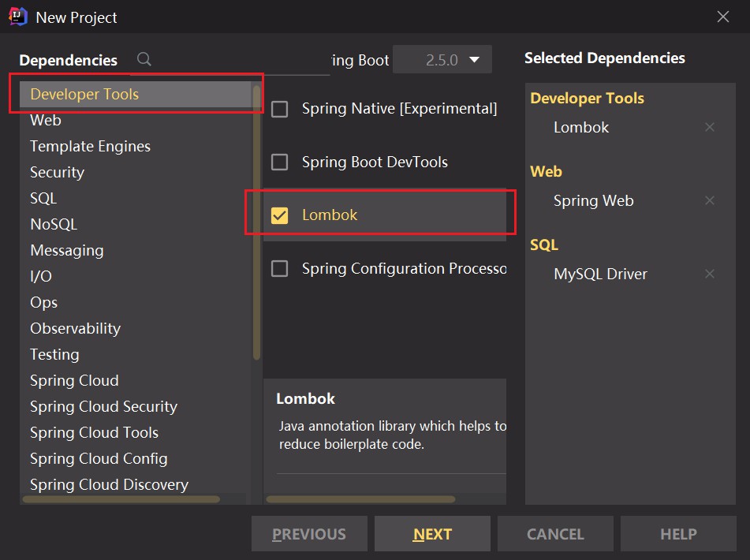Click the CANCEL button

pos(555,534)
